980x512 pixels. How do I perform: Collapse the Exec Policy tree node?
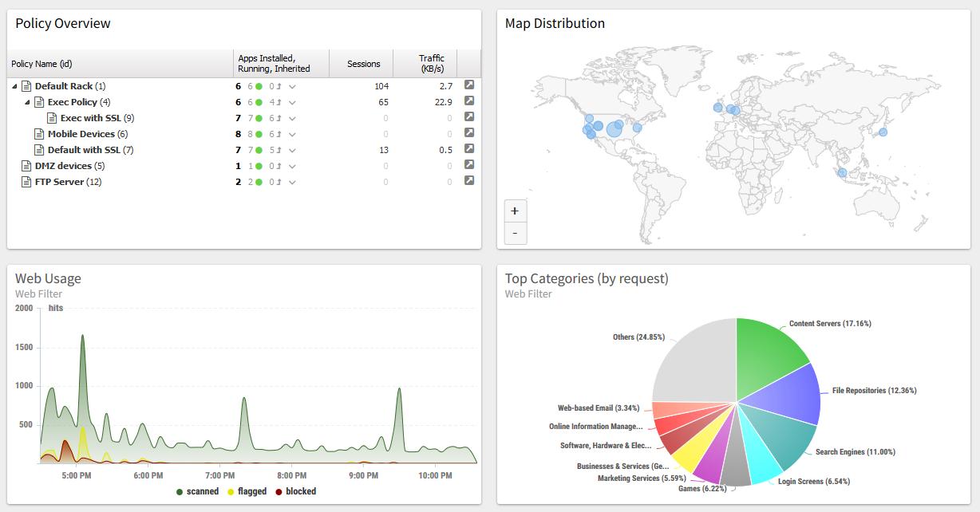tap(28, 102)
